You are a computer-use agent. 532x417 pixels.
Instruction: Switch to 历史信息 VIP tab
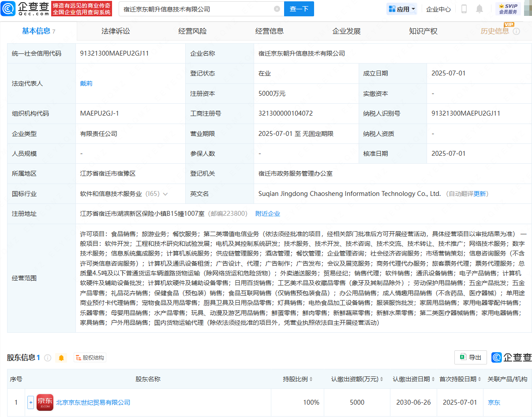[x=495, y=31]
